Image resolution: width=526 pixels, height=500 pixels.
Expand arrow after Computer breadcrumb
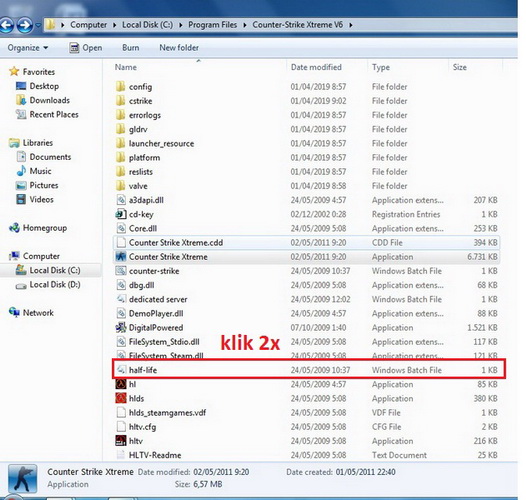[x=114, y=25]
